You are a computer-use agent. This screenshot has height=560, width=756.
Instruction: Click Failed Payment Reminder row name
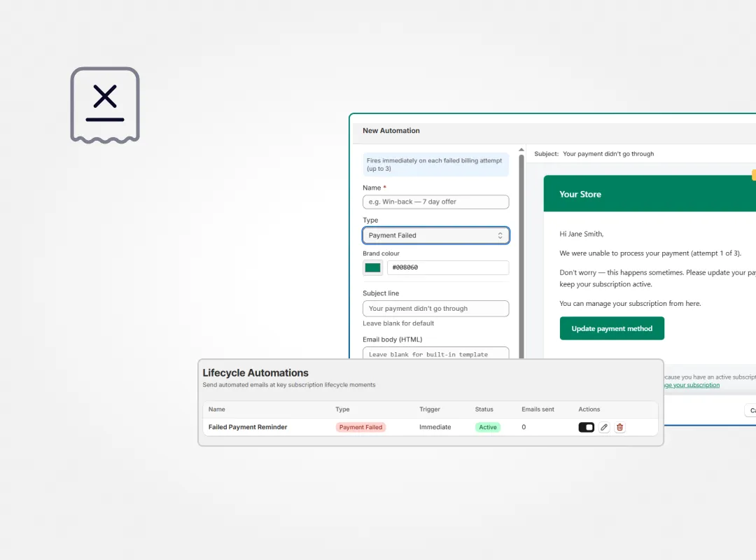[248, 428]
